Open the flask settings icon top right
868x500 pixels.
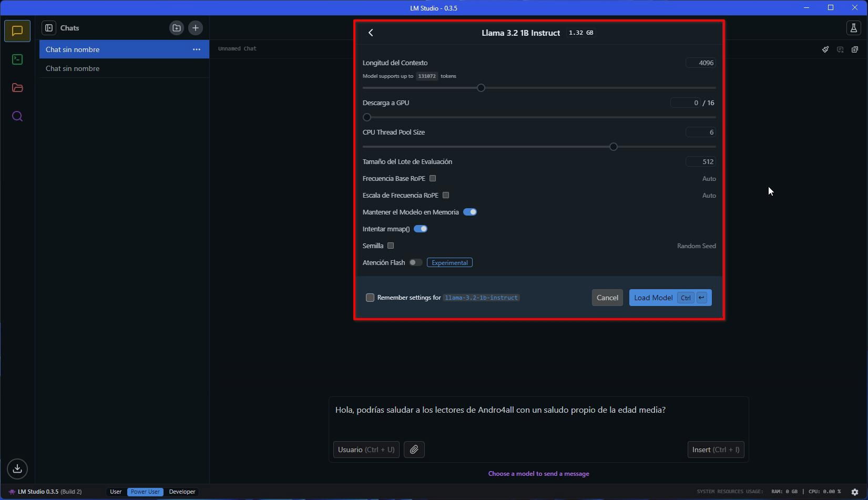click(853, 28)
